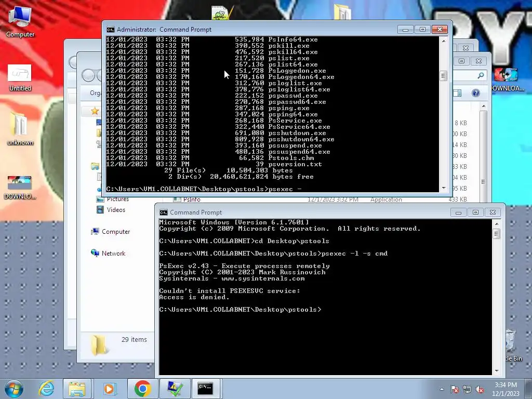Click the Explorer search magnifier icon

[481, 75]
